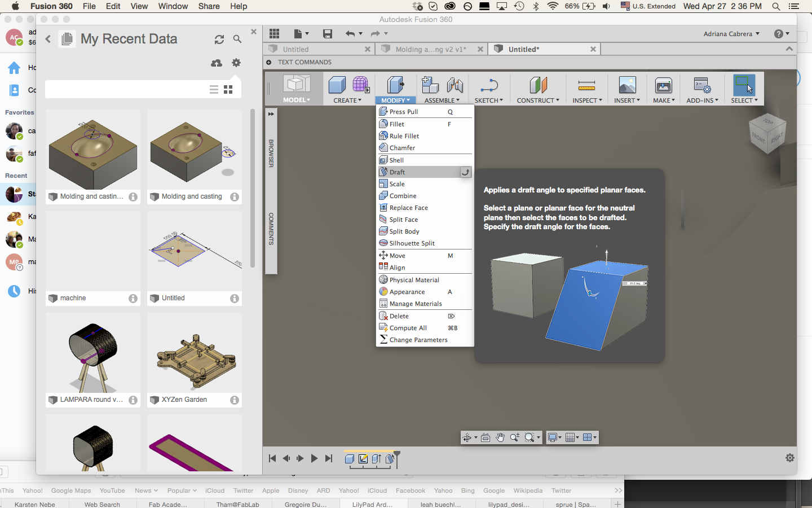Viewport: 812px width, 508px height.
Task: Click the Sketch line-arc icon
Action: [x=488, y=85]
